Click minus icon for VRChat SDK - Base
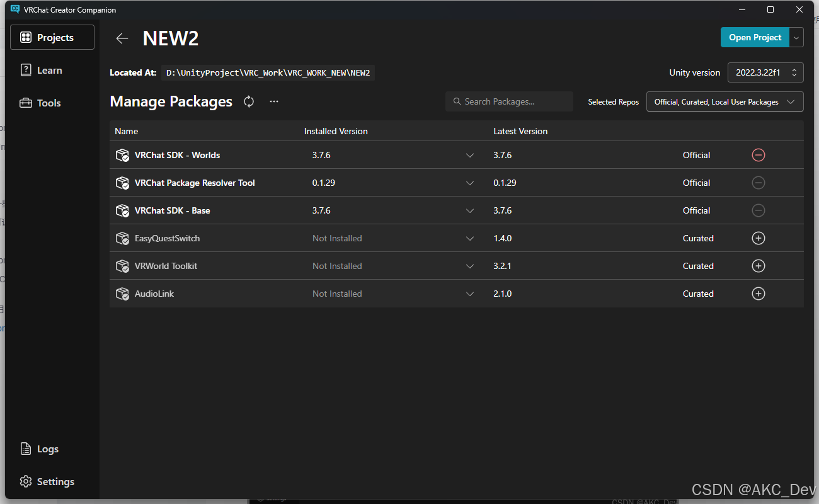The height and width of the screenshot is (504, 819). [x=759, y=210]
